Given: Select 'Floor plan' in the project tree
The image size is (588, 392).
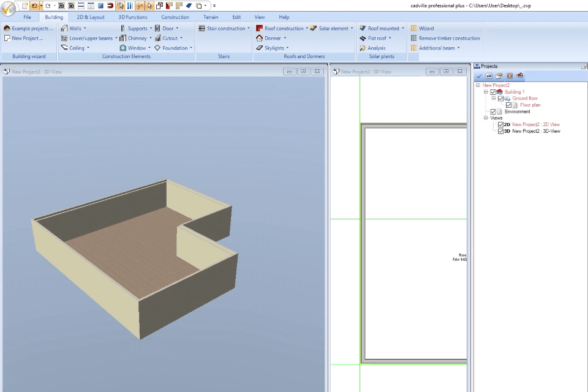Looking at the screenshot, I should coord(530,105).
